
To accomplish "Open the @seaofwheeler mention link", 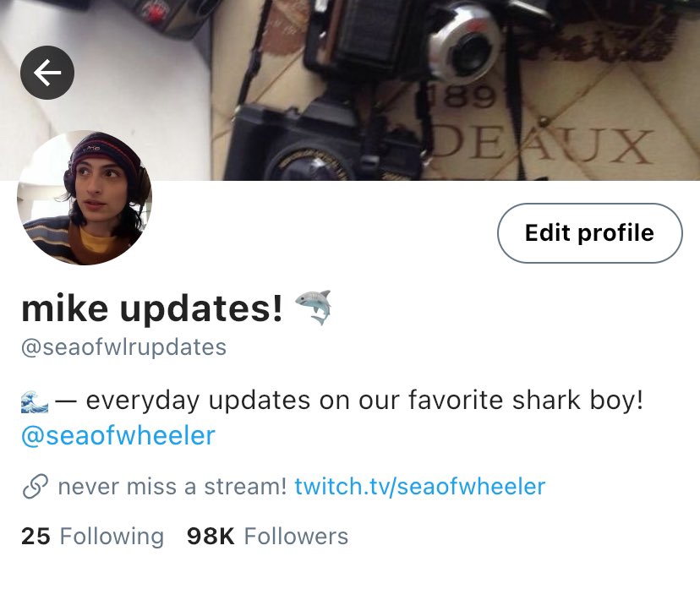I will 118,436.
